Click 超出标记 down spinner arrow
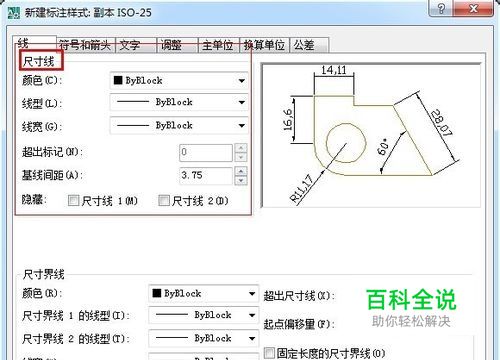This screenshot has width=500, height=360. pos(241,157)
